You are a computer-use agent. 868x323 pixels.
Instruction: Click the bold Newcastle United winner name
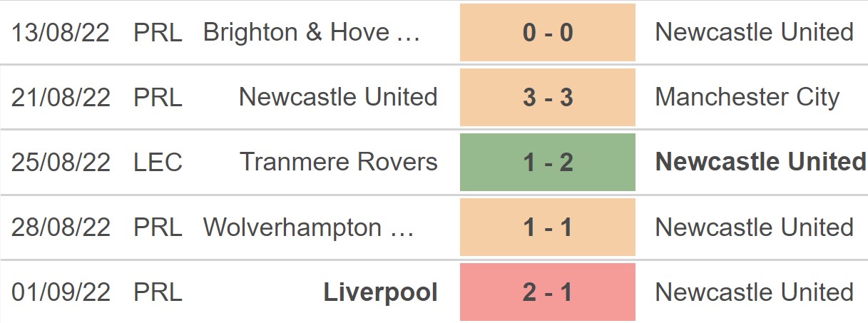click(760, 163)
